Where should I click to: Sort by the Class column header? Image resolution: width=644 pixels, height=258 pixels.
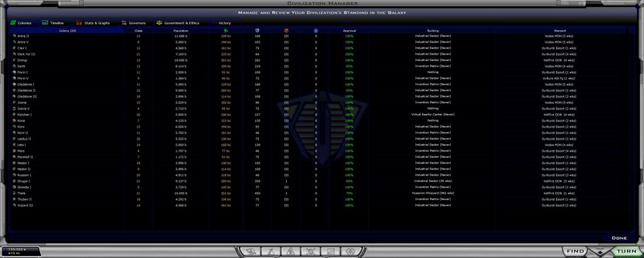tap(138, 31)
